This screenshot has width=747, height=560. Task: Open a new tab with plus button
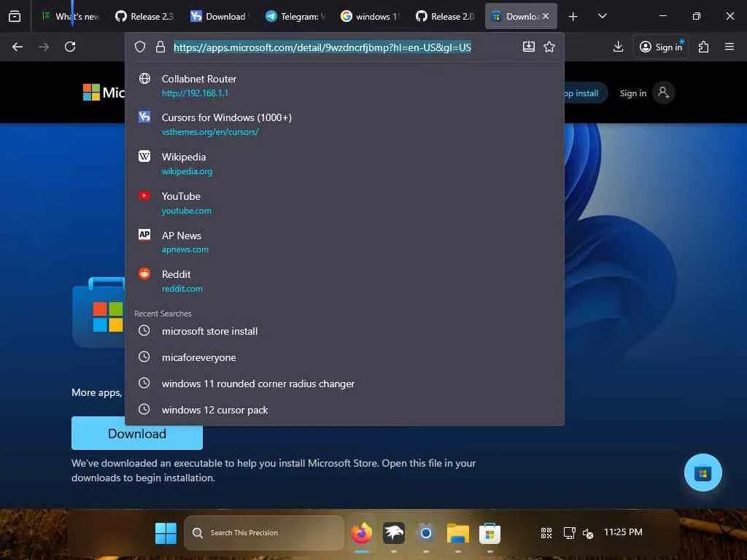pyautogui.click(x=573, y=17)
